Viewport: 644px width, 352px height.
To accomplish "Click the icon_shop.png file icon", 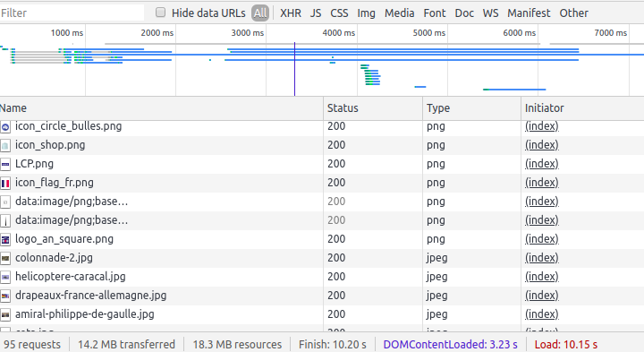I will tap(5, 146).
